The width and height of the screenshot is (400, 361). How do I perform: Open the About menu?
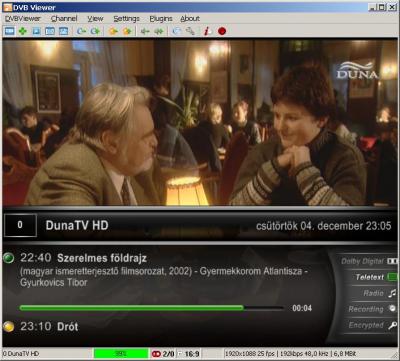(x=190, y=19)
